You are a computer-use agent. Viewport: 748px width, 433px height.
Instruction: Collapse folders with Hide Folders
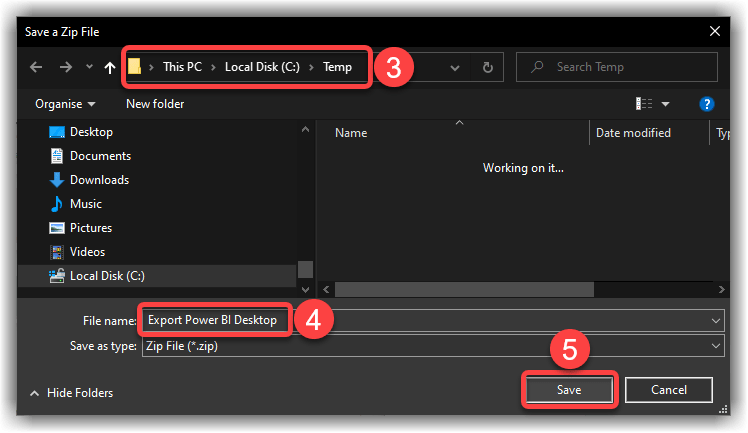[x=72, y=393]
